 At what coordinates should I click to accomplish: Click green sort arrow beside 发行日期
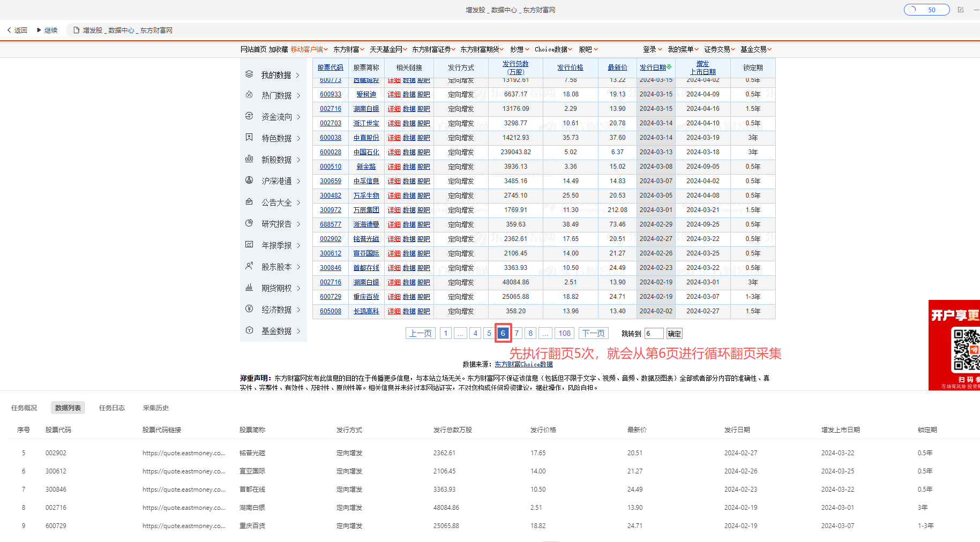(x=669, y=67)
